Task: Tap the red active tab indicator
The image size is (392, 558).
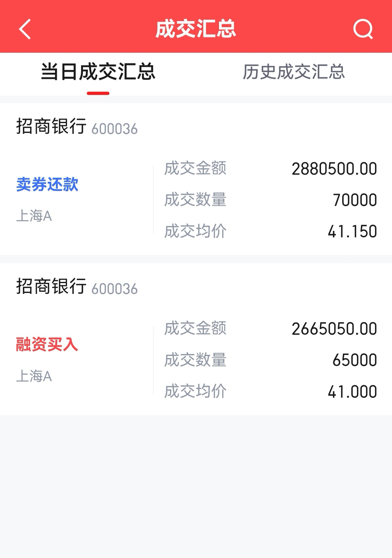Action: pyautogui.click(x=98, y=93)
